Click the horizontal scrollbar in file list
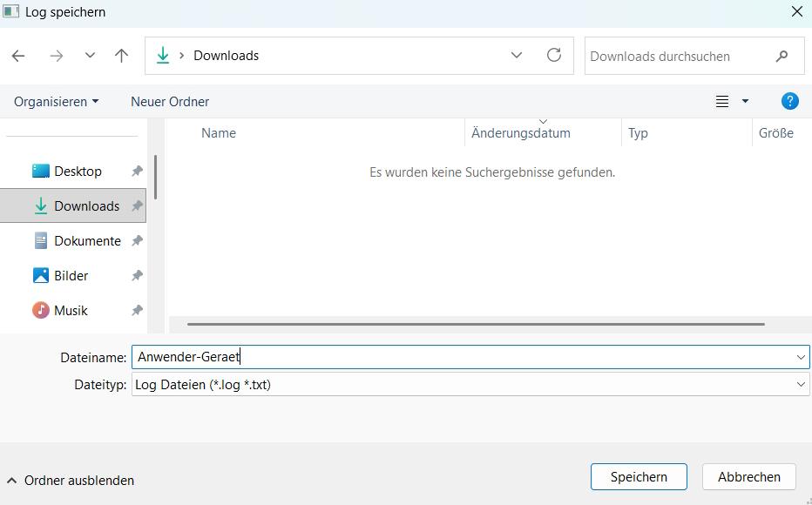812x505 pixels. click(x=476, y=325)
